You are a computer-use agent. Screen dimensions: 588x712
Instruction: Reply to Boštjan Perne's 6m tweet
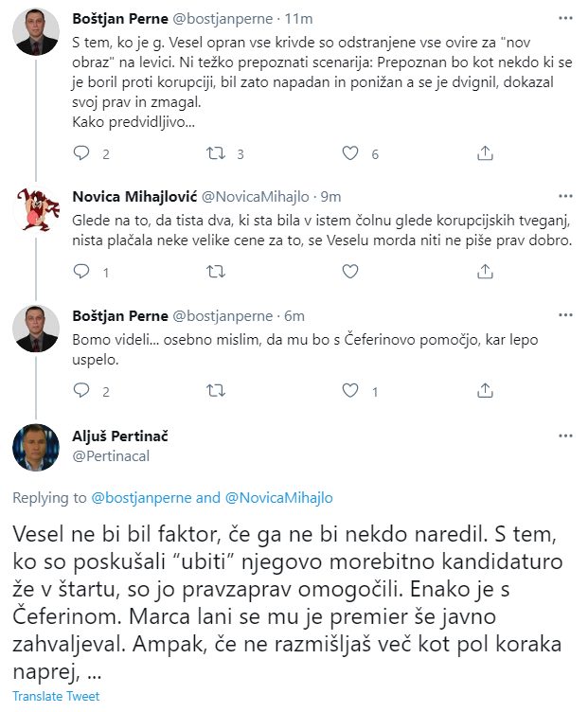coord(81,390)
